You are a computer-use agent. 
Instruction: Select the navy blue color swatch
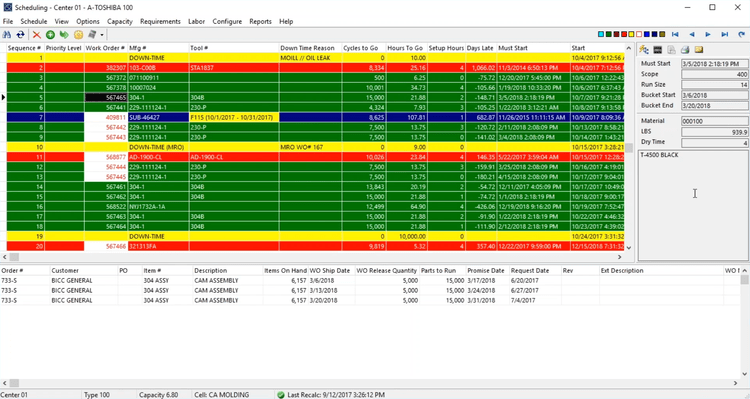point(654,34)
